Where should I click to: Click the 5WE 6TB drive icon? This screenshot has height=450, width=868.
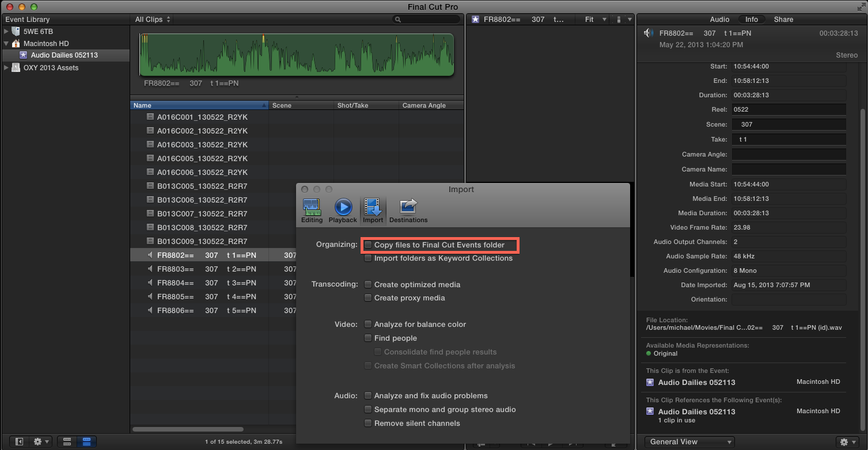tap(16, 31)
